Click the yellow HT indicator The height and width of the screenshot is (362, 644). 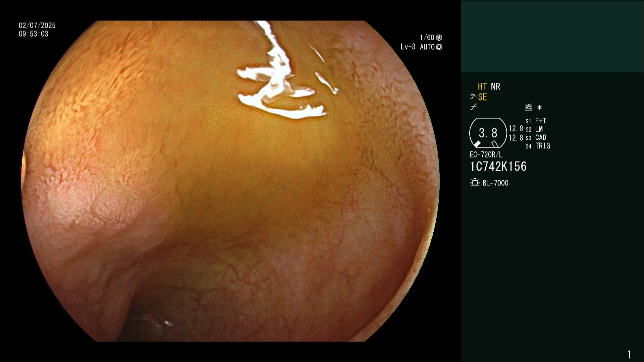(x=482, y=86)
